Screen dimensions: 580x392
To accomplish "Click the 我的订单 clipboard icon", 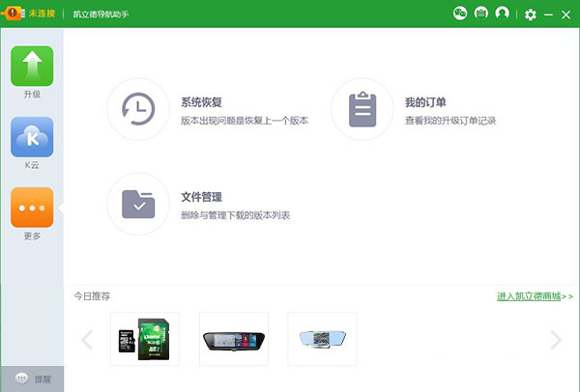I will (x=362, y=109).
